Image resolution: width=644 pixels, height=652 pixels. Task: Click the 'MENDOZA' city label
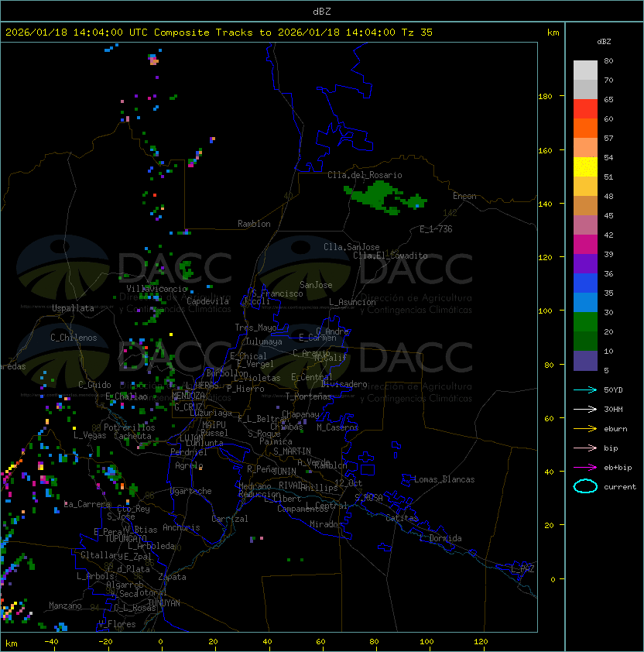[188, 395]
